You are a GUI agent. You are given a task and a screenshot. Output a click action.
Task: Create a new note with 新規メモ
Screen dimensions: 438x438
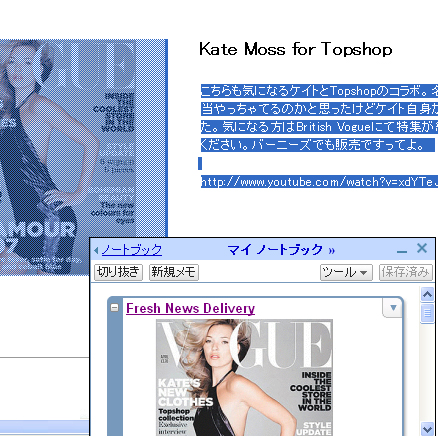[x=174, y=272]
